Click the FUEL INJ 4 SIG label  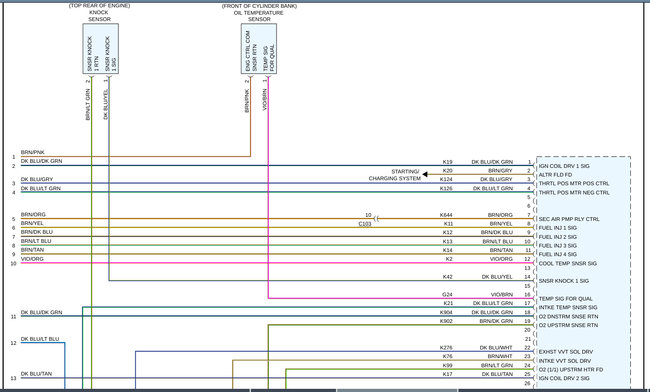(557, 254)
